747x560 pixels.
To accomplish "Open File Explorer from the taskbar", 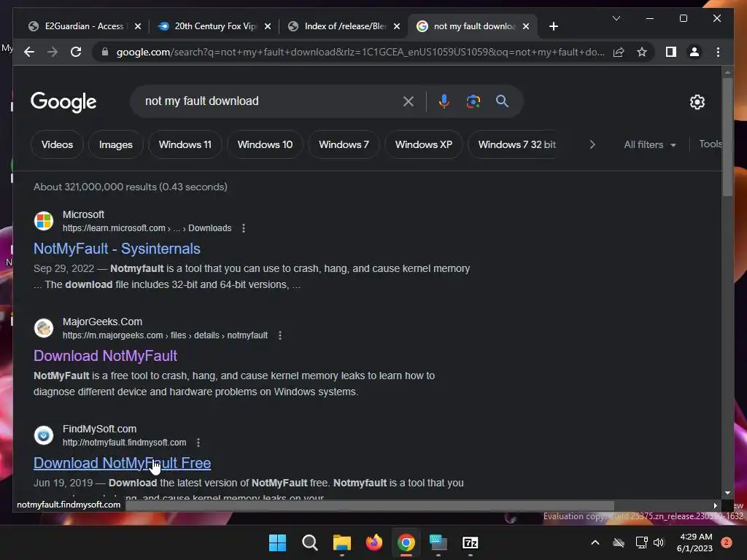I will 341,542.
